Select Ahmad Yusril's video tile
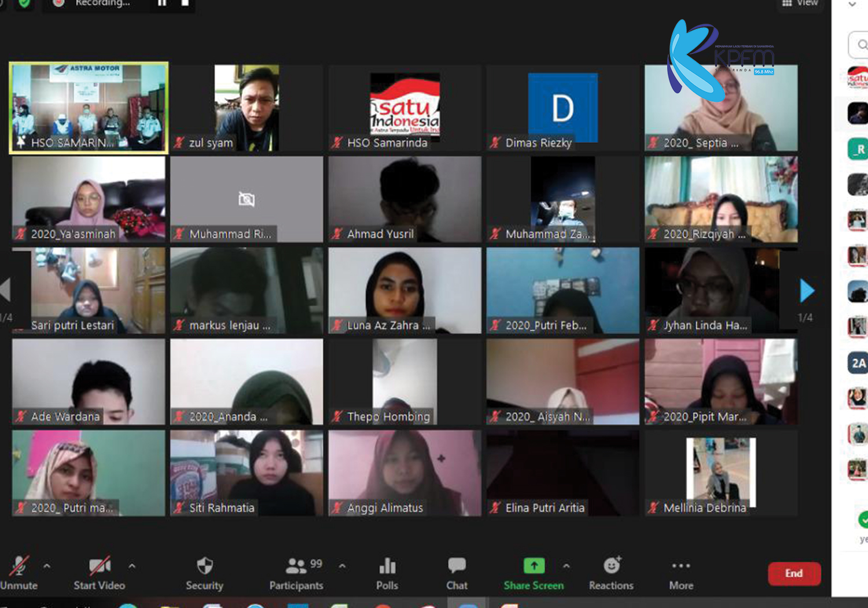The height and width of the screenshot is (608, 868). tap(405, 199)
